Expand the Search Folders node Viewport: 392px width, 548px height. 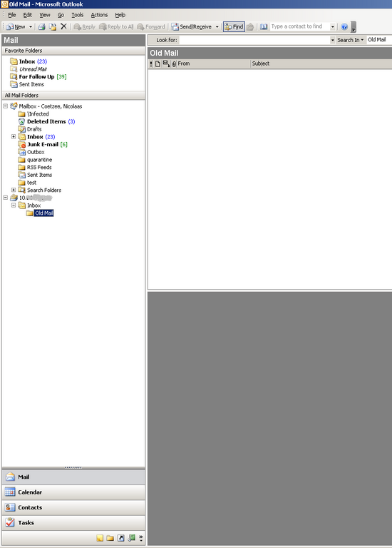click(x=14, y=190)
